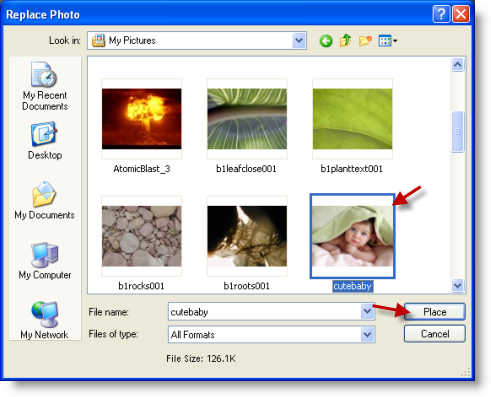Create a new folder
Image resolution: width=491 pixels, height=397 pixels.
point(365,41)
